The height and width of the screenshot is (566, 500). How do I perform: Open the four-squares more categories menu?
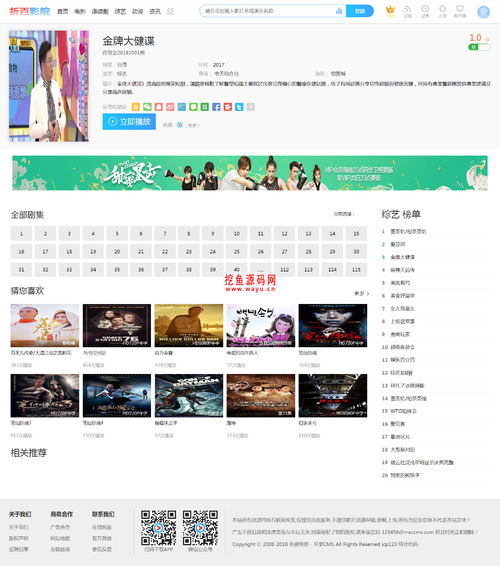pyautogui.click(x=170, y=12)
